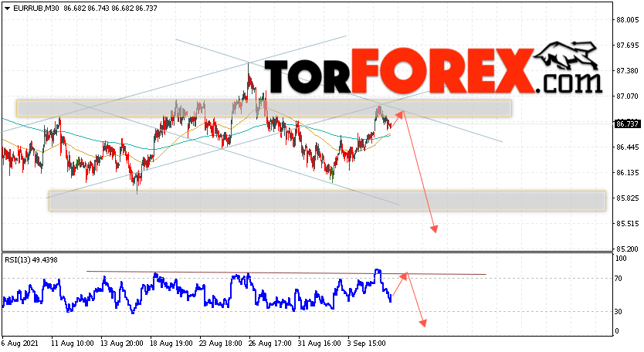
Task: Select the 86.135 price axis label
Action: point(627,172)
